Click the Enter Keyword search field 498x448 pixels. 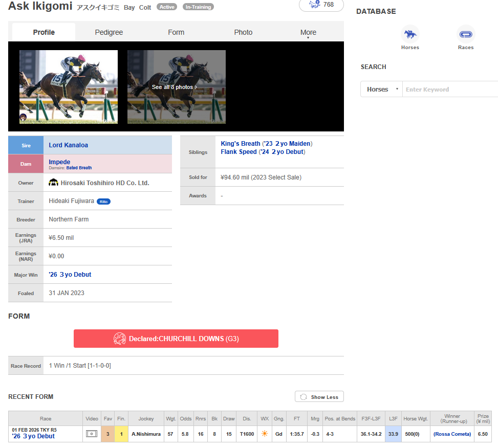click(450, 89)
